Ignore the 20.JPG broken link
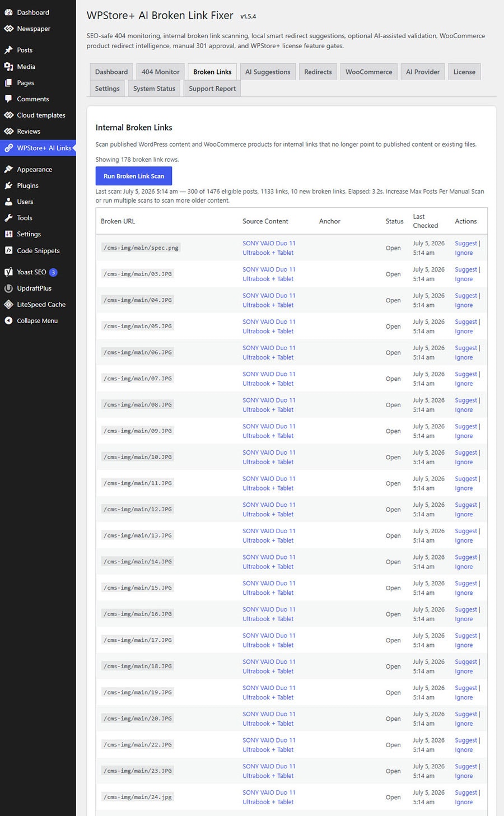Screen dimensions: 504x816 [464, 724]
